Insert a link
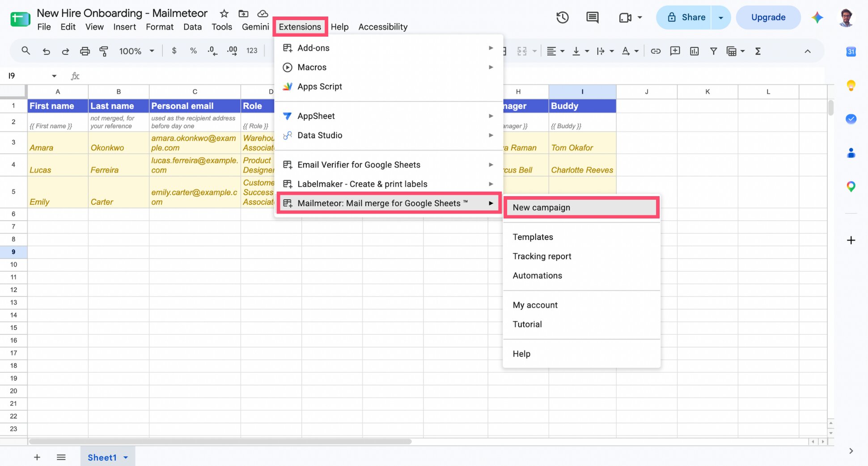868x466 pixels. (656, 51)
